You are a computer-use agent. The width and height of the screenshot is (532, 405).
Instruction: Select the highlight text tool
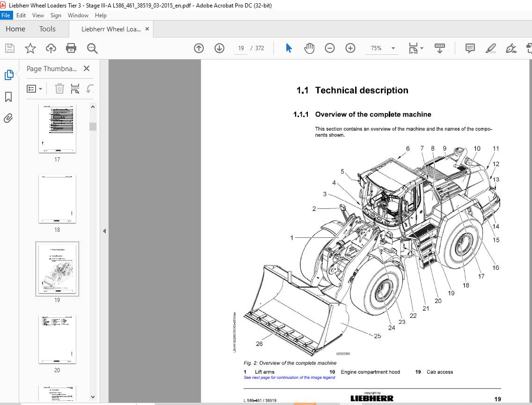[491, 48]
